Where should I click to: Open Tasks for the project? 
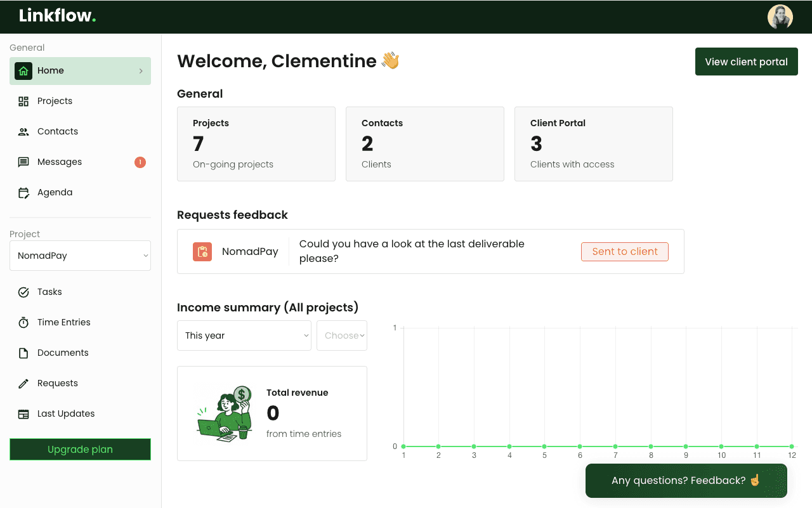pos(80,292)
